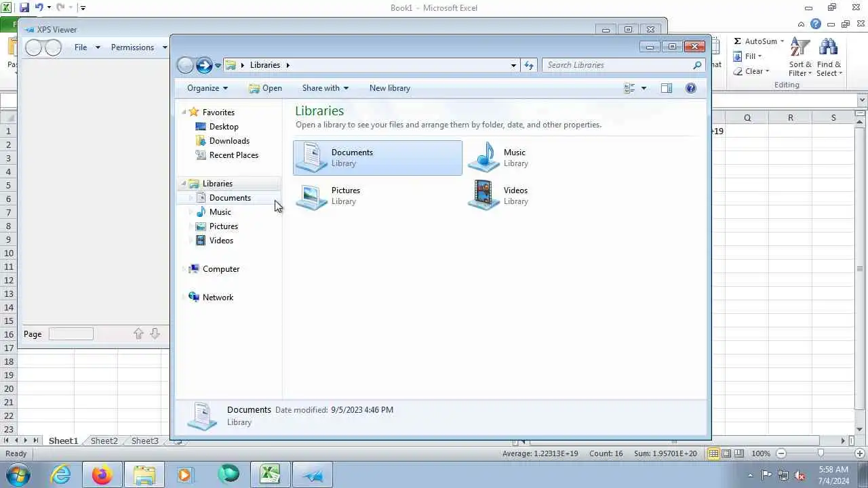
Task: Select Pictures in the navigation tree
Action: click(223, 226)
